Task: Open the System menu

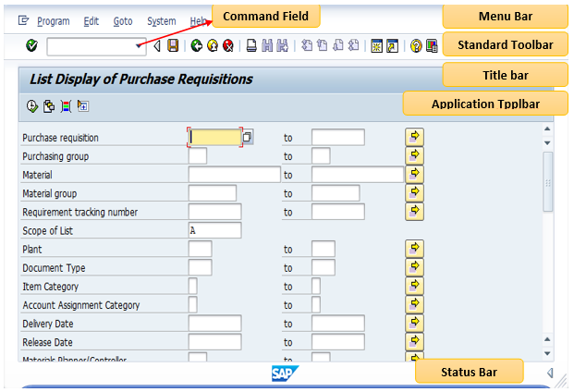Action: click(161, 20)
